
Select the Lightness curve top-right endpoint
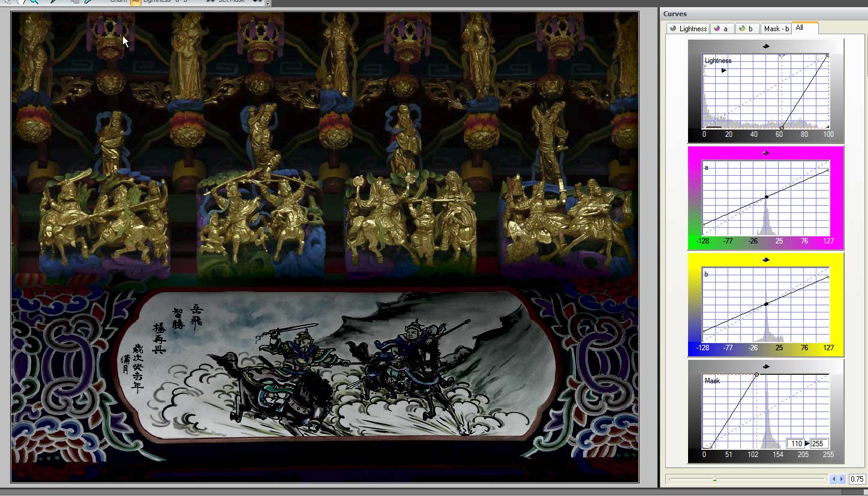point(827,56)
